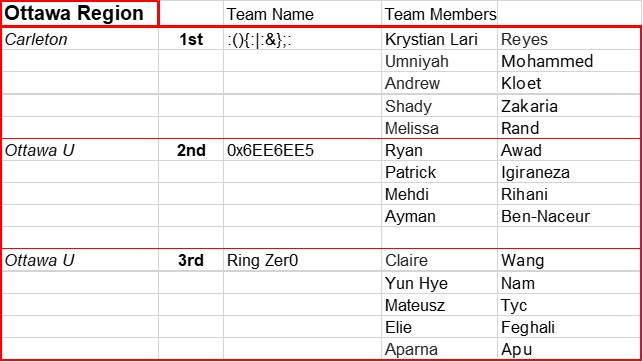Click the Team Members column header
The image size is (643, 362).
pyautogui.click(x=440, y=14)
